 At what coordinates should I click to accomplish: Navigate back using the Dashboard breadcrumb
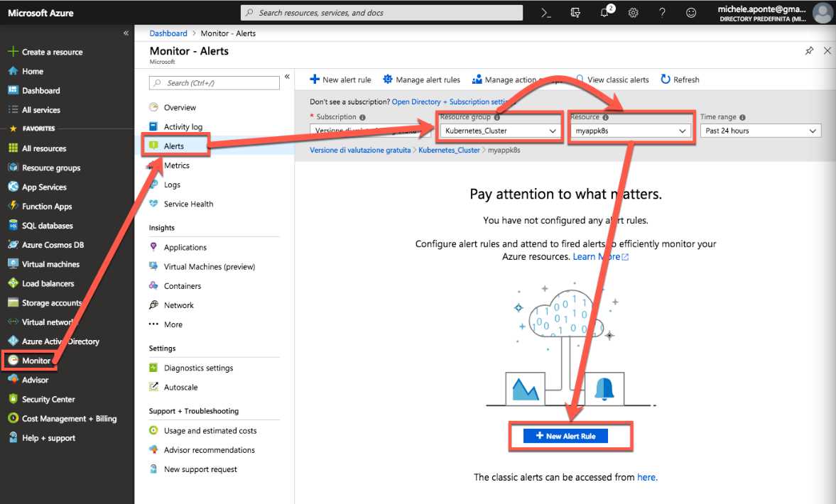click(x=168, y=33)
